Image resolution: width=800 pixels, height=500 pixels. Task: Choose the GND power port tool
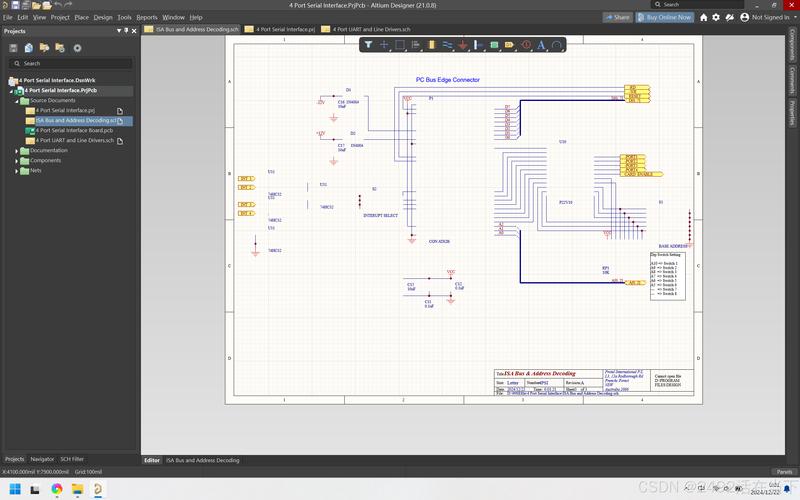(x=463, y=45)
